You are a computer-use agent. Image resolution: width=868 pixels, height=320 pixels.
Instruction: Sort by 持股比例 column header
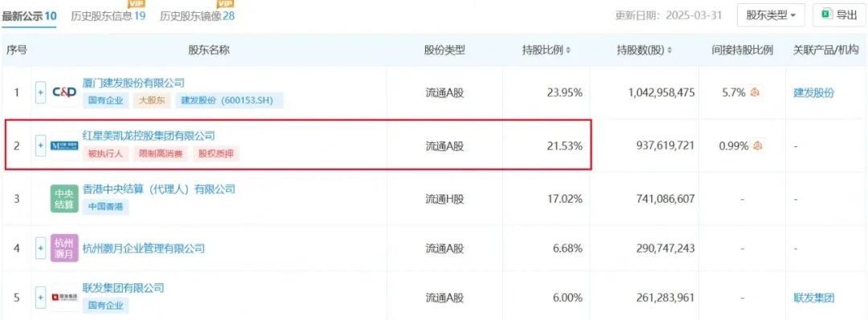point(547,51)
